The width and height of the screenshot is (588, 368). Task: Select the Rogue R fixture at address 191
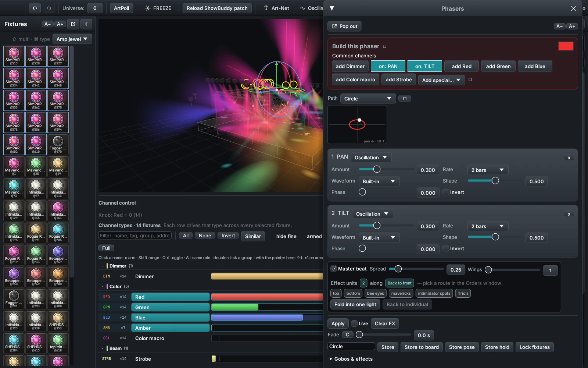36,233
